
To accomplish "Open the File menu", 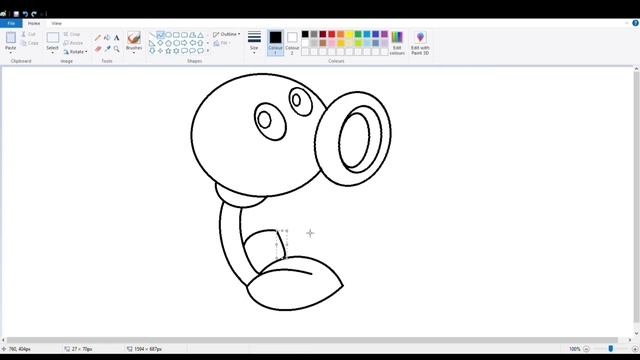I will pyautogui.click(x=11, y=24).
